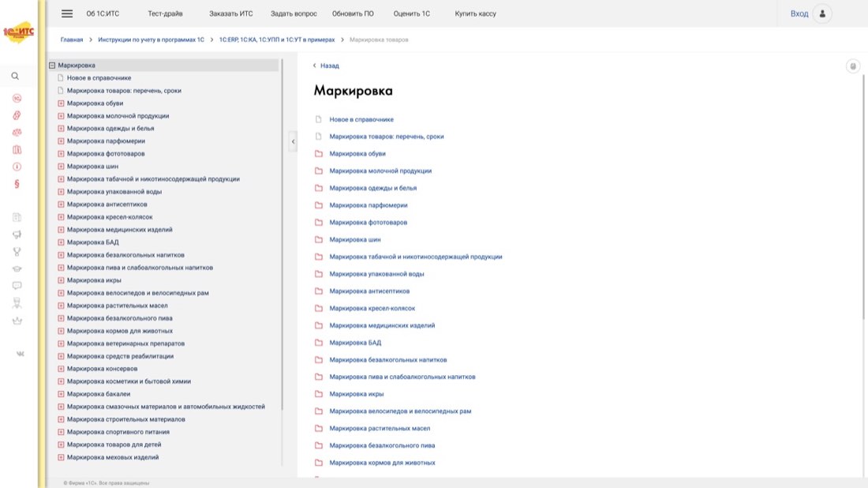Image resolution: width=868 pixels, height=488 pixels.
Task: Click the search magnifier in the sidebar
Action: click(x=16, y=76)
